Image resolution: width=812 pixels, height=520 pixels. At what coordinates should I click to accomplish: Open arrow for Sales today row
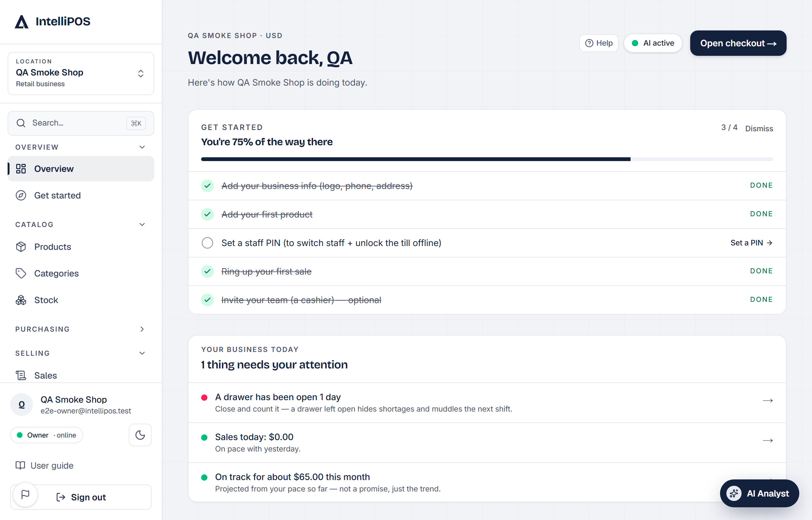(768, 440)
